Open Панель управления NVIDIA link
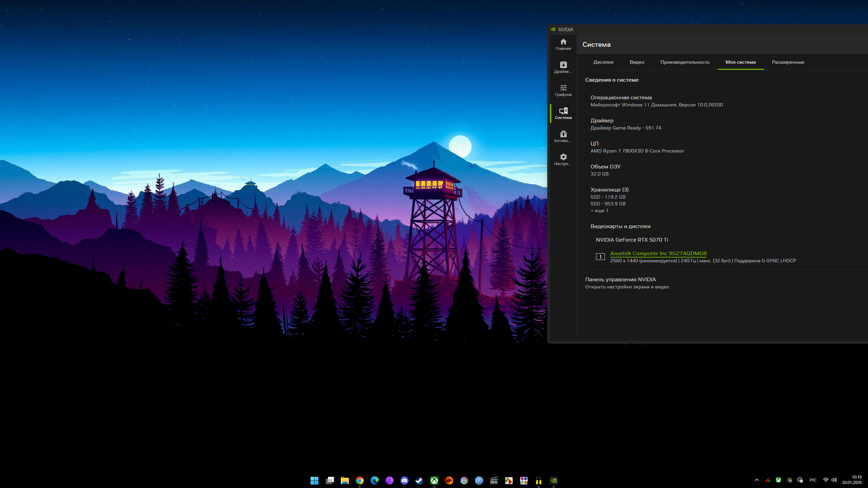The width and height of the screenshot is (868, 488). (620, 280)
